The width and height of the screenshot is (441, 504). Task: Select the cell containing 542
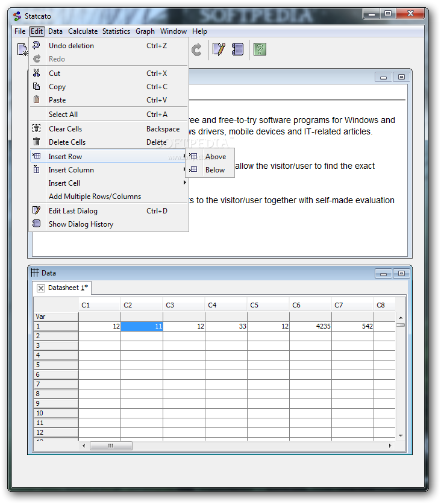(x=352, y=326)
